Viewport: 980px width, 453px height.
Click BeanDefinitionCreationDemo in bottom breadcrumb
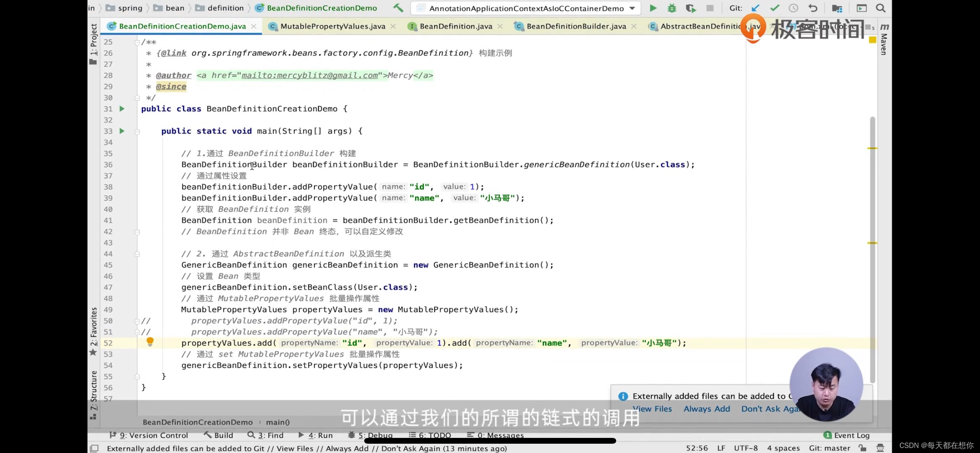197,422
